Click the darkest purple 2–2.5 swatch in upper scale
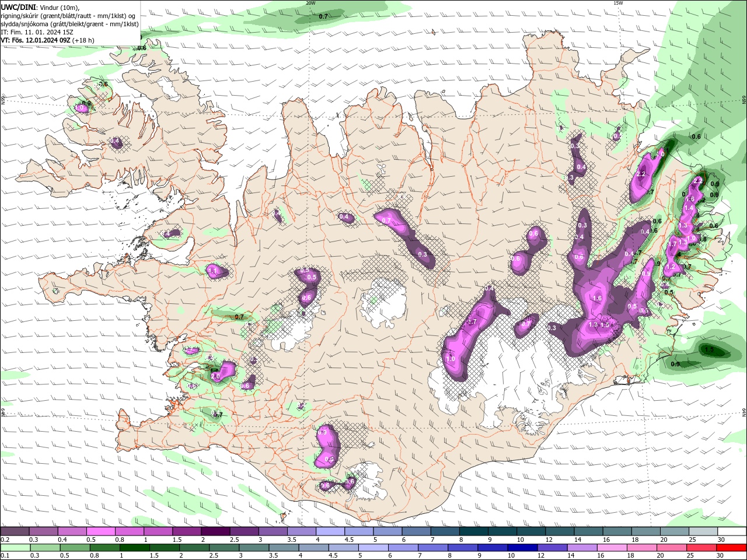This screenshot has width=747, height=560. (x=215, y=531)
